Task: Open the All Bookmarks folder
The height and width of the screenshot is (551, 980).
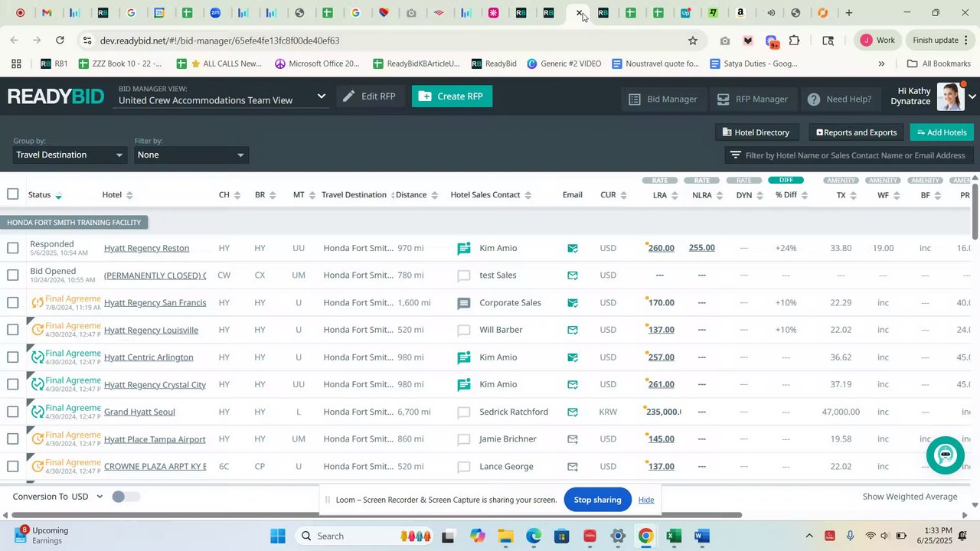Action: (939, 64)
